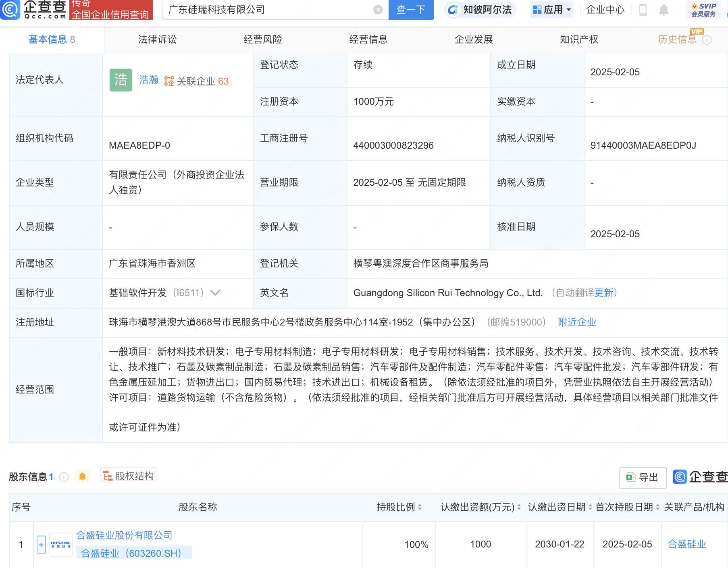Click the 企查查 logo beside export

[701, 477]
